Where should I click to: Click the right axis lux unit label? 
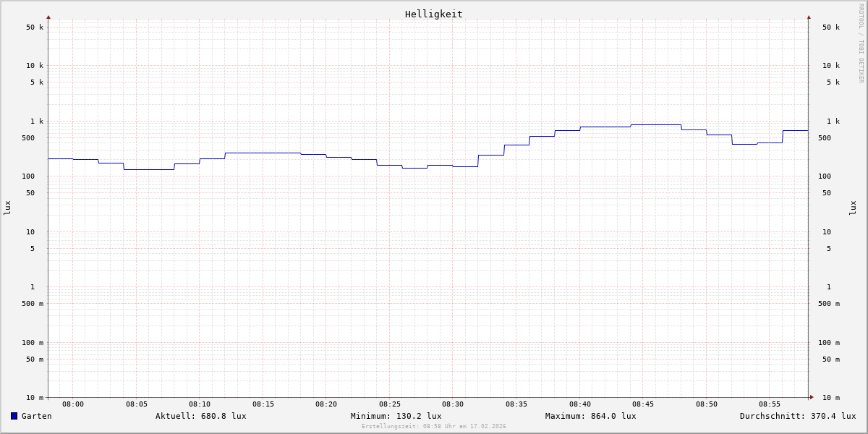854,208
